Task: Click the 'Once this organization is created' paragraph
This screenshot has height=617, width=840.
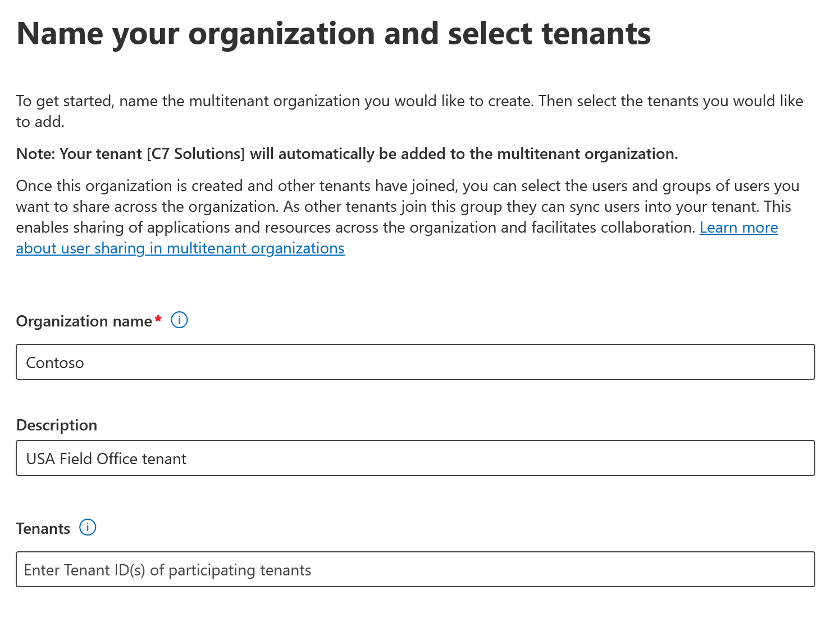Action: [407, 207]
